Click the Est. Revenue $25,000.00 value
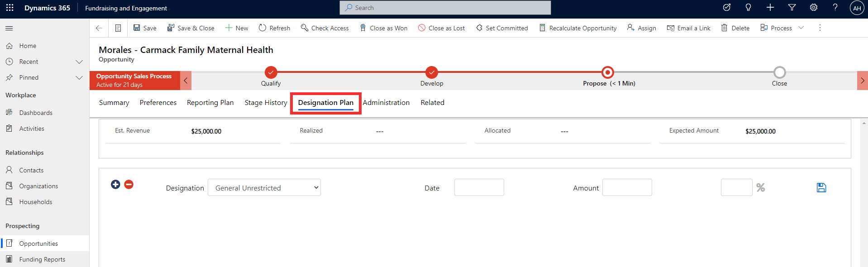Viewport: 868px width, 267px height. (206, 131)
